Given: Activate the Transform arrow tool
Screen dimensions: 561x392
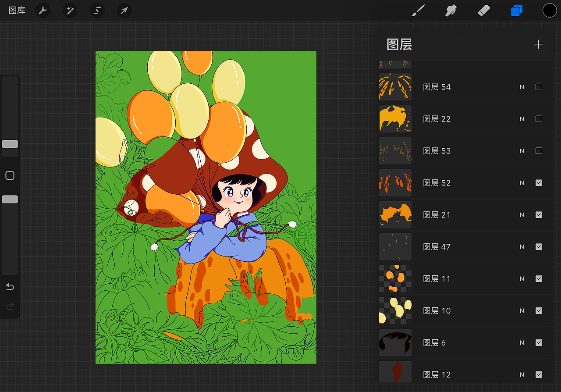Looking at the screenshot, I should pyautogui.click(x=124, y=11).
